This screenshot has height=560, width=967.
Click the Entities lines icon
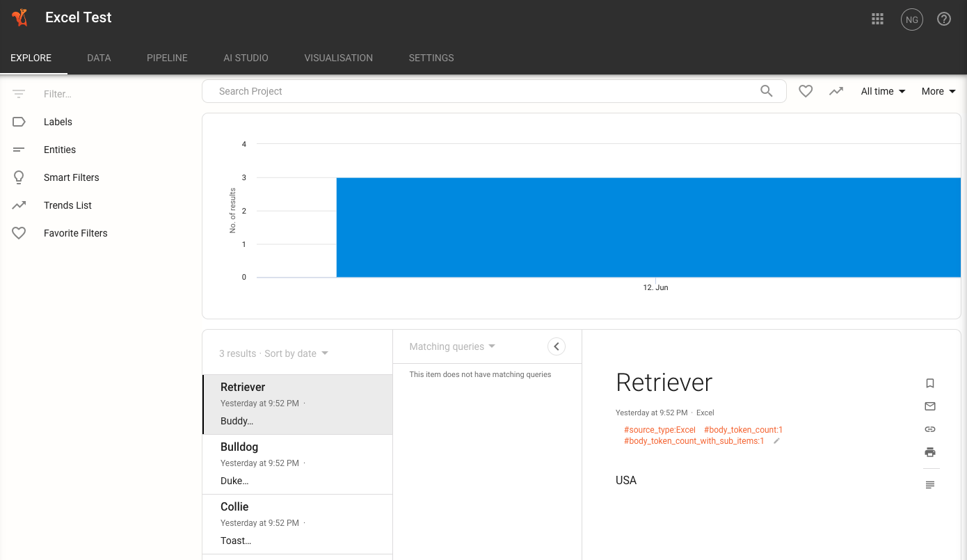pyautogui.click(x=19, y=150)
